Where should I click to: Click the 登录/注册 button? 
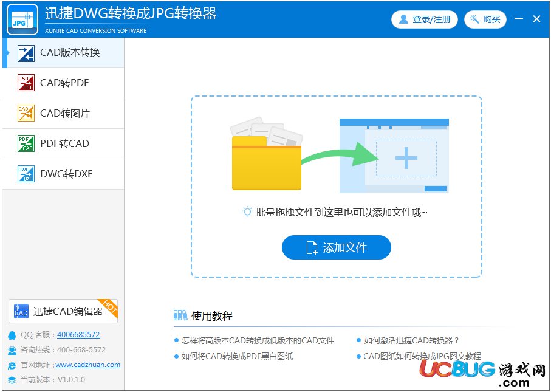[x=425, y=19]
